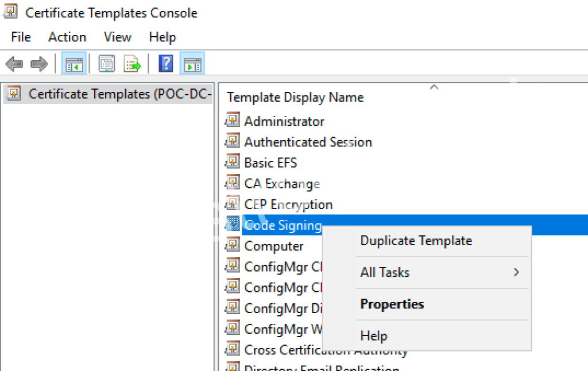Viewport: 588px width, 371px height.
Task: Click the Certificate Templates Console title bar icon
Action: [10, 11]
